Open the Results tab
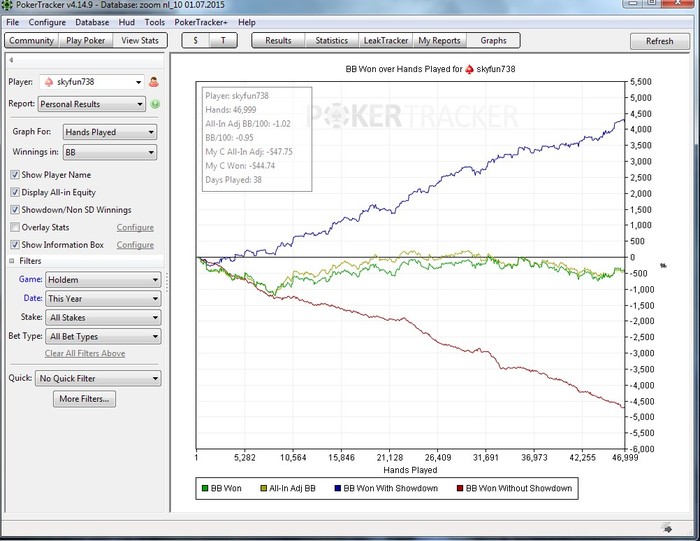This screenshot has width=700, height=541. pos(278,41)
